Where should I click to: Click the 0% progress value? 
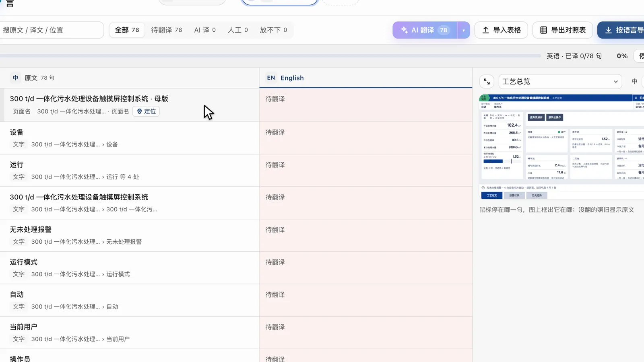(622, 56)
